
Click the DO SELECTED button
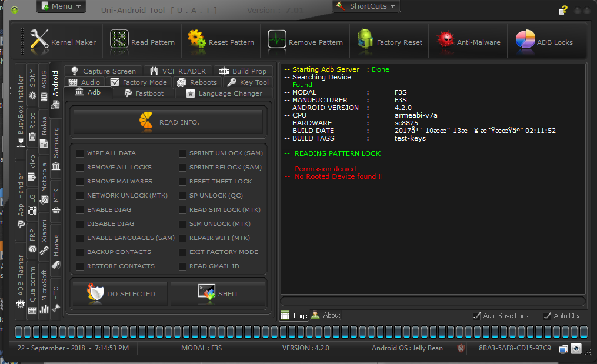(120, 293)
